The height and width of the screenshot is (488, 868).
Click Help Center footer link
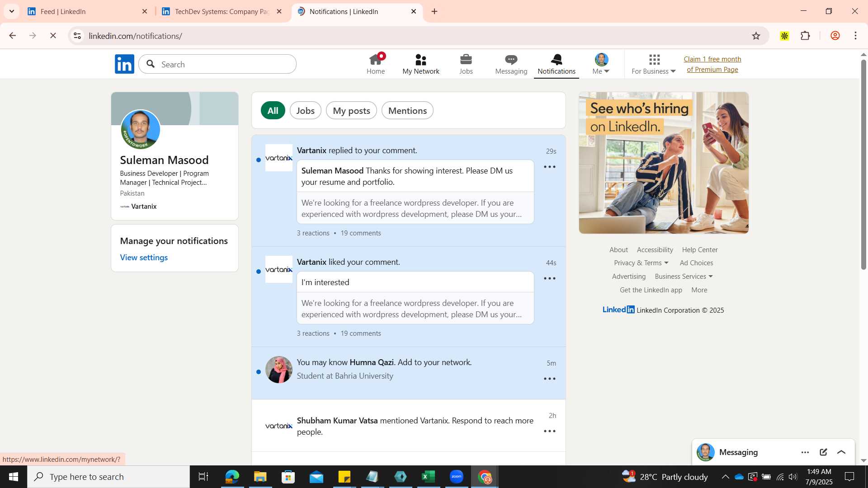click(700, 250)
